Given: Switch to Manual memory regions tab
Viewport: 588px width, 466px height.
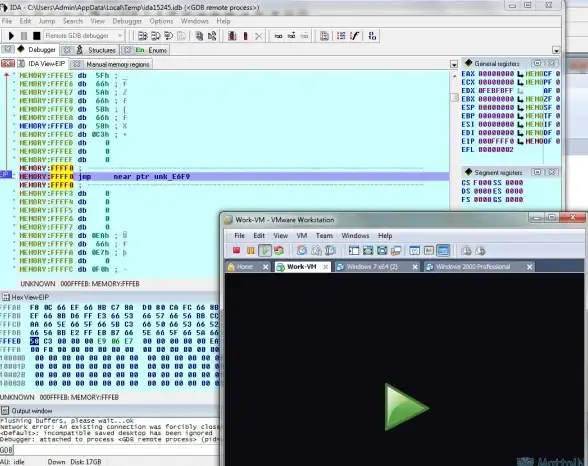Looking at the screenshot, I should point(118,64).
